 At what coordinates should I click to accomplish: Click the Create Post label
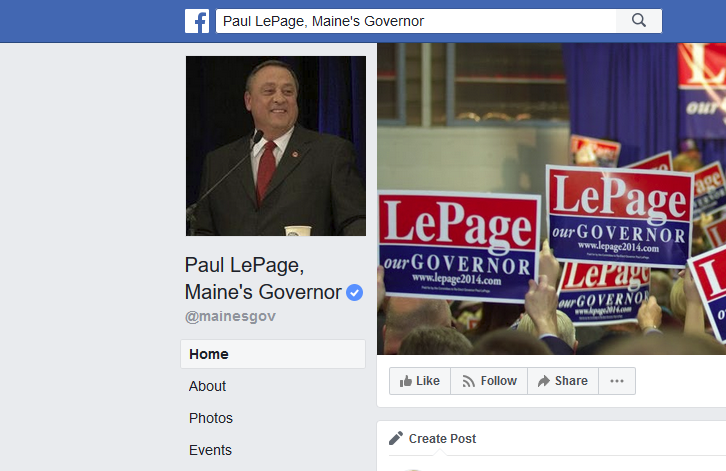pos(442,439)
